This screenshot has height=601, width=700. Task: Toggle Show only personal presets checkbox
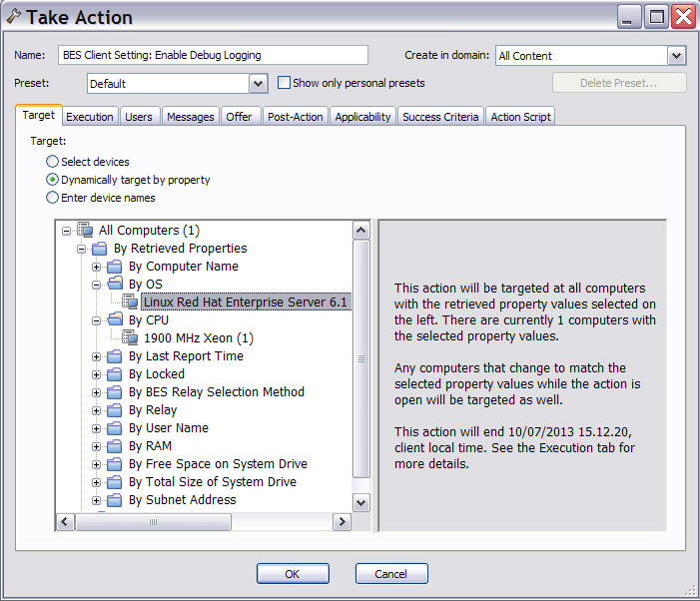284,83
